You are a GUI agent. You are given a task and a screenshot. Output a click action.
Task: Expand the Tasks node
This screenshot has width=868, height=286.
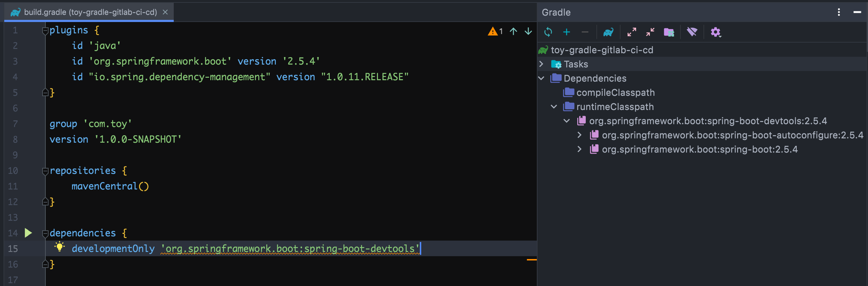point(541,64)
